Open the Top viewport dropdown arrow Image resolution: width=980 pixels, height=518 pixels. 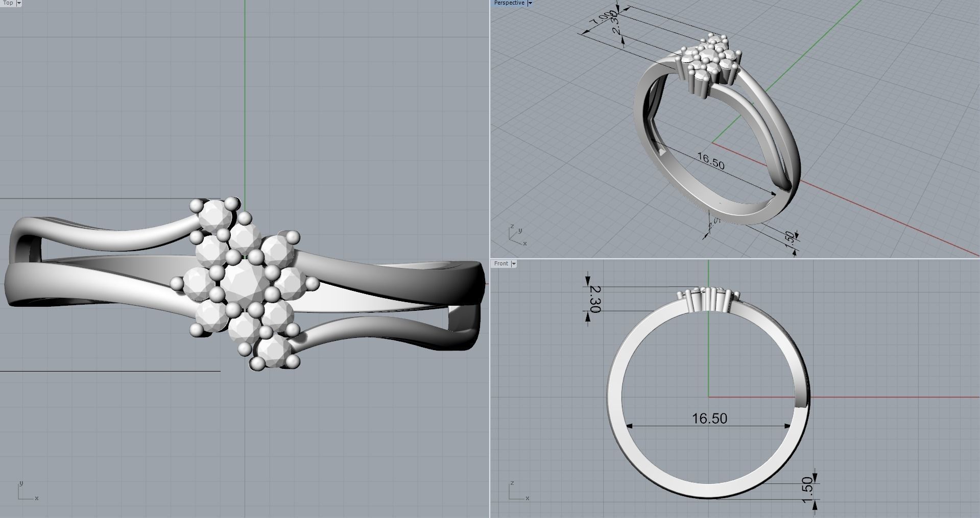19,3
